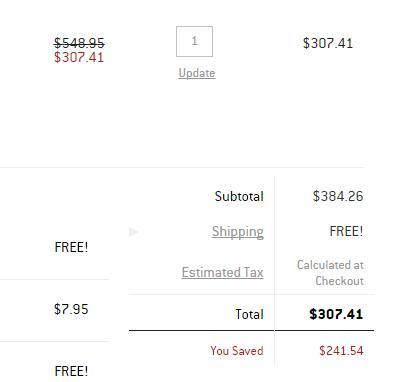Choose the $7.95 shipping option

[71, 309]
